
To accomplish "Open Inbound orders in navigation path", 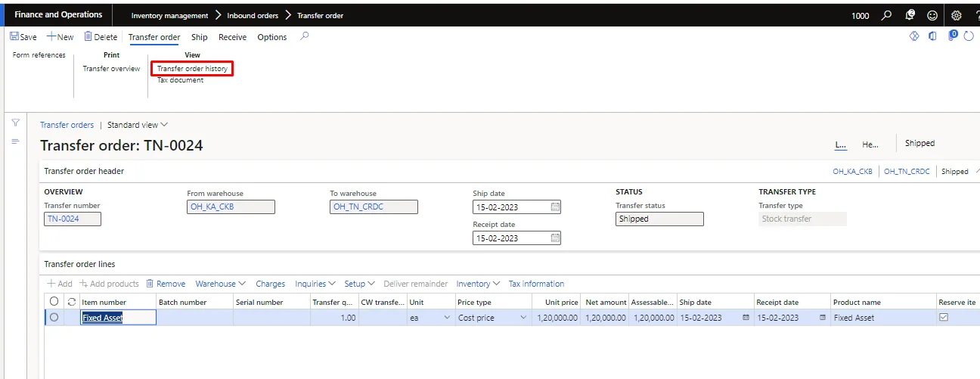I will tap(253, 15).
